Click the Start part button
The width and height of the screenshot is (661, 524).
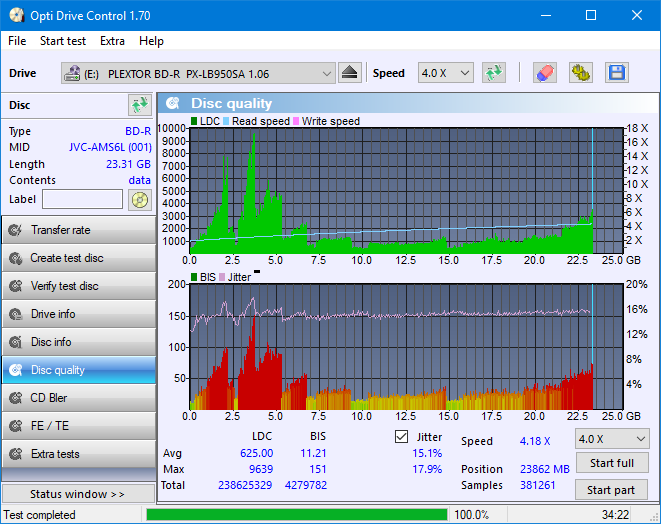click(611, 490)
